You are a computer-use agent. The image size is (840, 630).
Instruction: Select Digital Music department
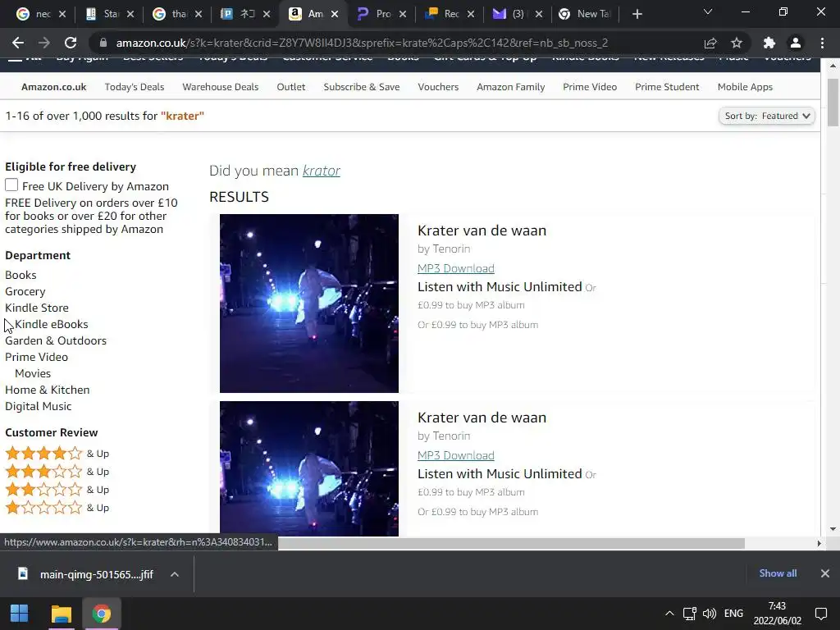click(x=38, y=406)
